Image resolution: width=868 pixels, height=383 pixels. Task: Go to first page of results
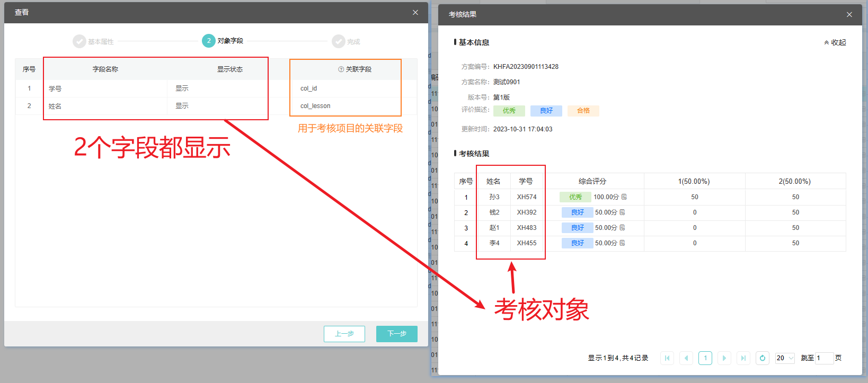click(x=667, y=358)
